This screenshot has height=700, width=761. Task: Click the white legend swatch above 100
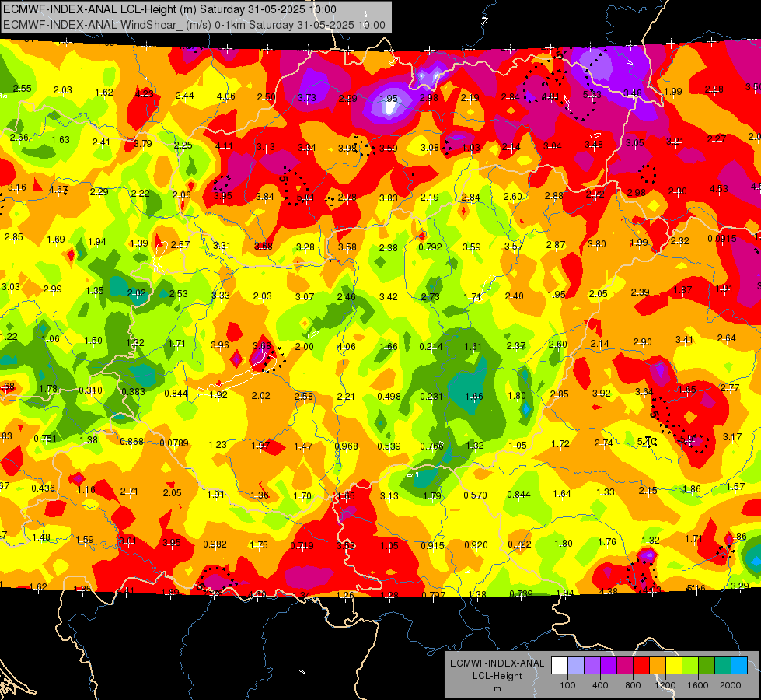point(560,665)
